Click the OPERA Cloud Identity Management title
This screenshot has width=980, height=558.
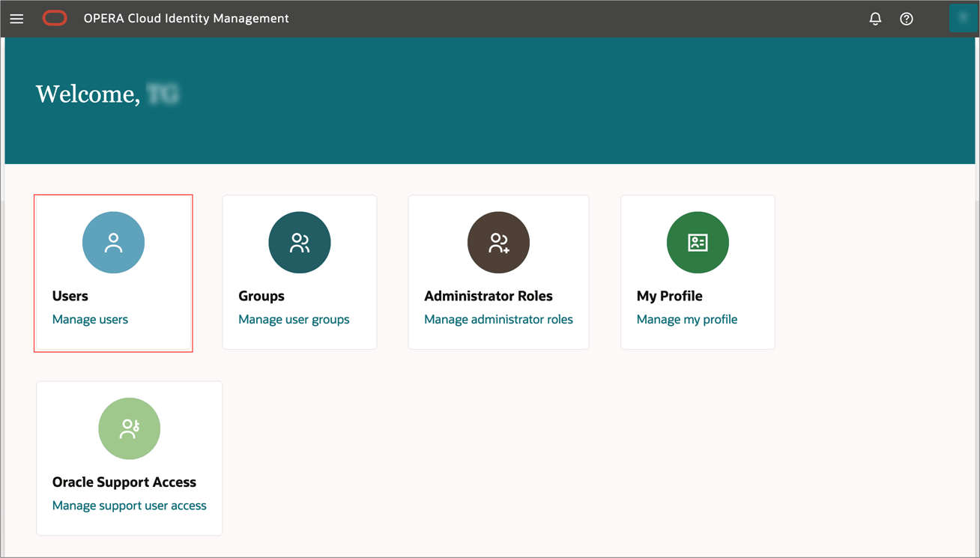click(187, 19)
